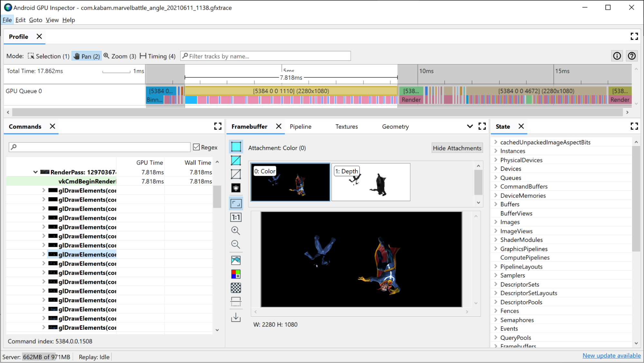
Task: Activate the Pan mode (2) tool
Action: click(x=86, y=56)
